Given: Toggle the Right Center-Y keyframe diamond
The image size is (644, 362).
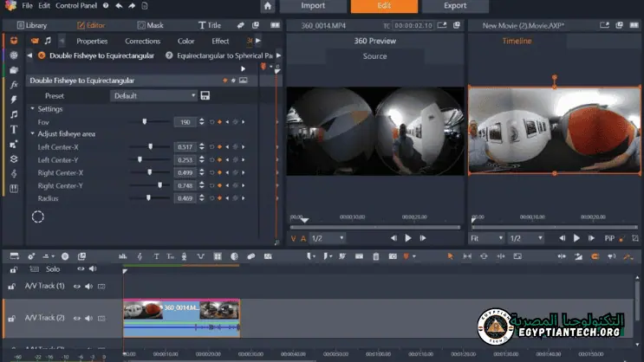Looking at the screenshot, I should coord(220,185).
